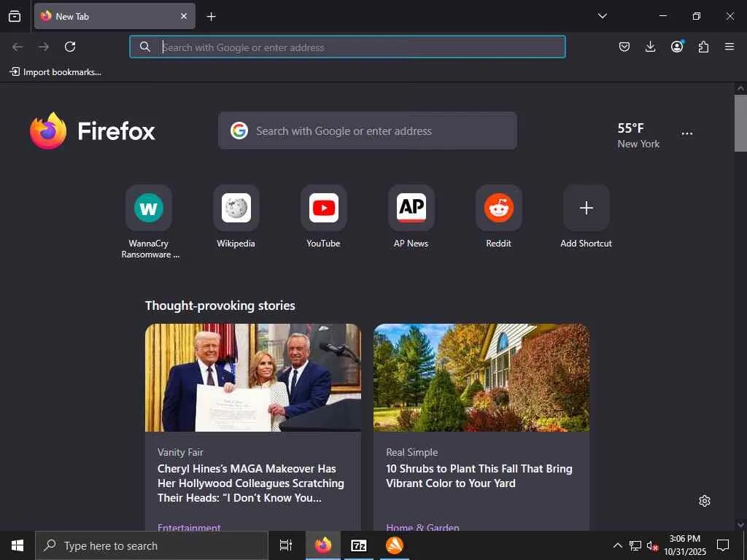Click the Vanity Fair source label
This screenshot has height=560, width=747.
coord(181,452)
